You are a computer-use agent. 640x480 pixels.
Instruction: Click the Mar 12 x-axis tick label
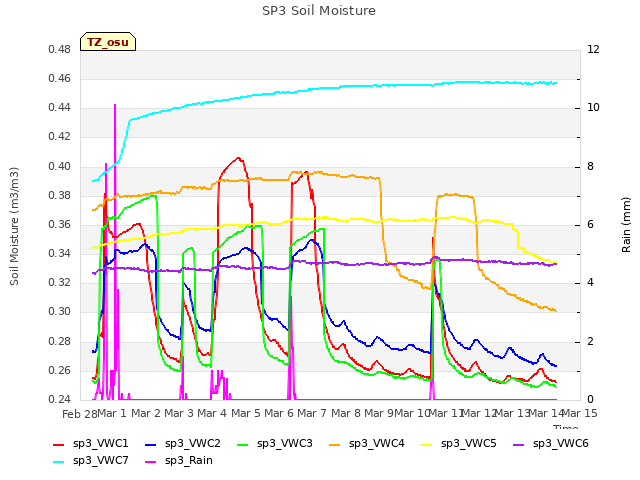(478, 413)
